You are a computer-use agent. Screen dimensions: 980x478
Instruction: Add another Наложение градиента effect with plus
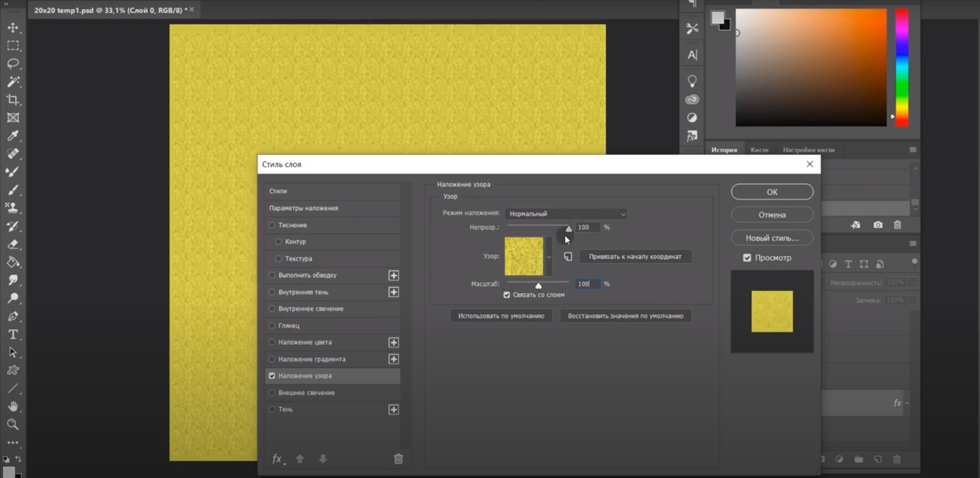coord(394,359)
